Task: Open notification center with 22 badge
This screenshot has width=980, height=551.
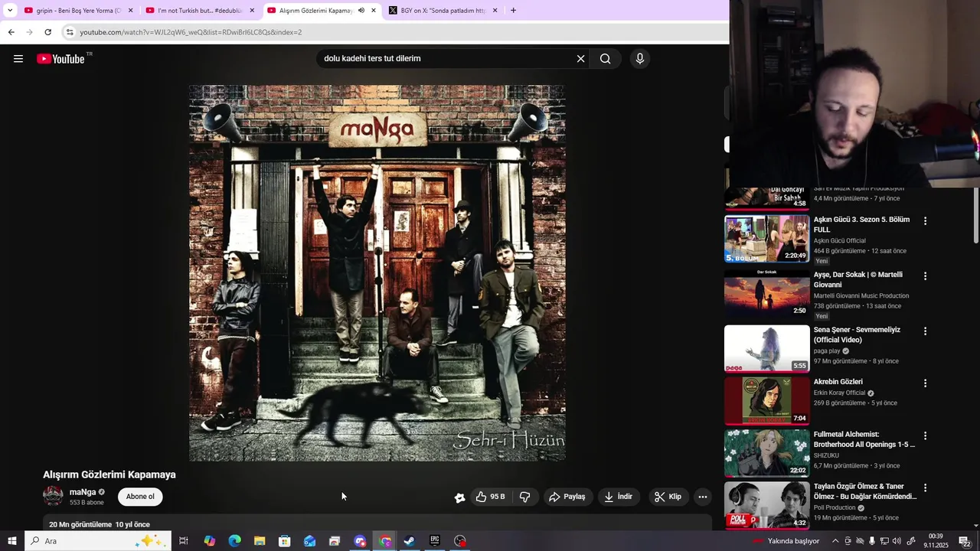Action: click(965, 541)
